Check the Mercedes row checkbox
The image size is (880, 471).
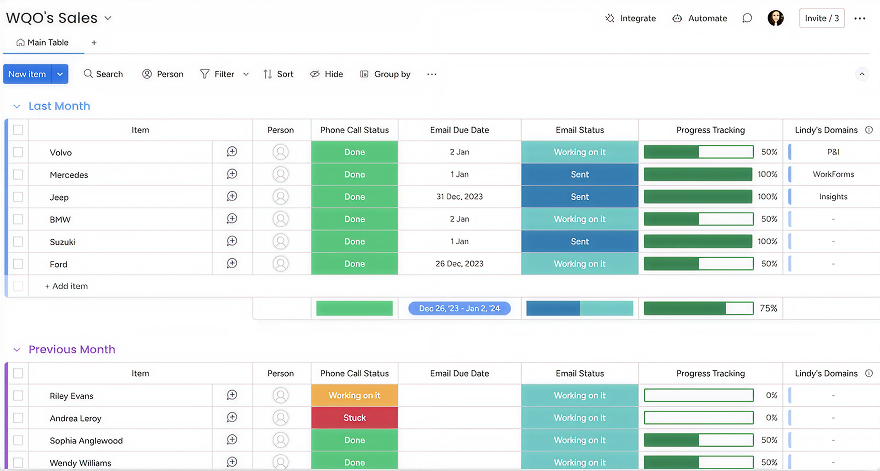point(18,175)
